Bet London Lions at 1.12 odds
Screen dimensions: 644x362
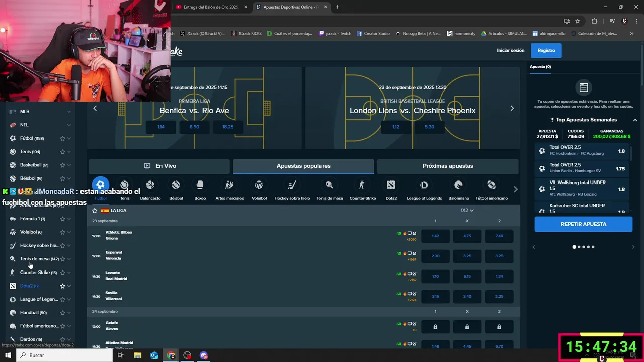396,127
